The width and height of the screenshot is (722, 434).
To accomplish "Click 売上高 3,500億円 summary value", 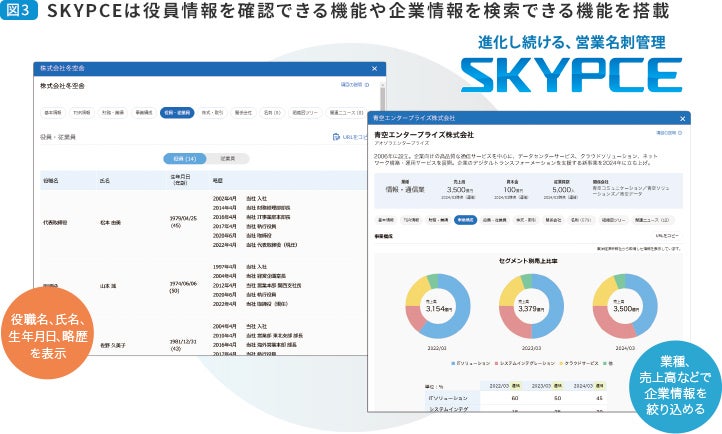I will [460, 190].
